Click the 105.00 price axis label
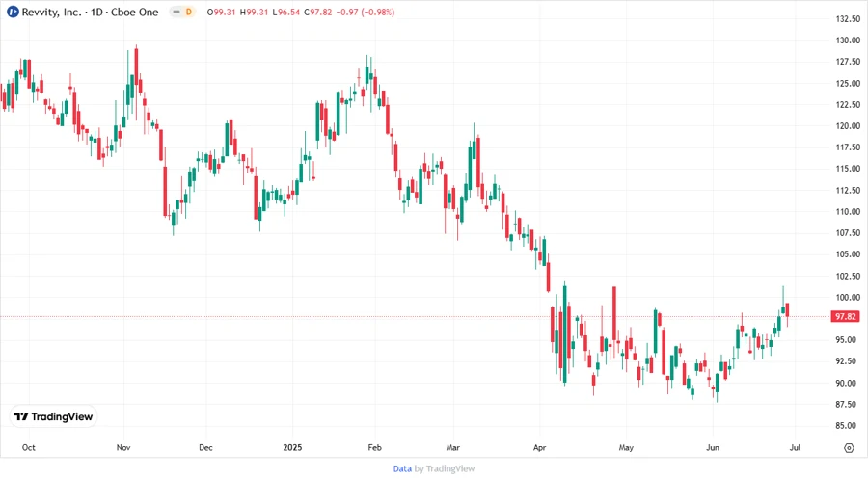868x480 pixels. click(848, 254)
